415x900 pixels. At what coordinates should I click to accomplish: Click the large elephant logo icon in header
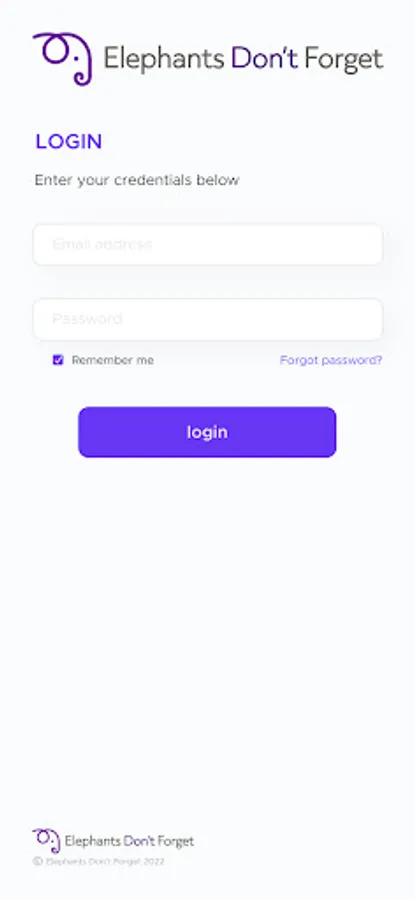[x=62, y=59]
